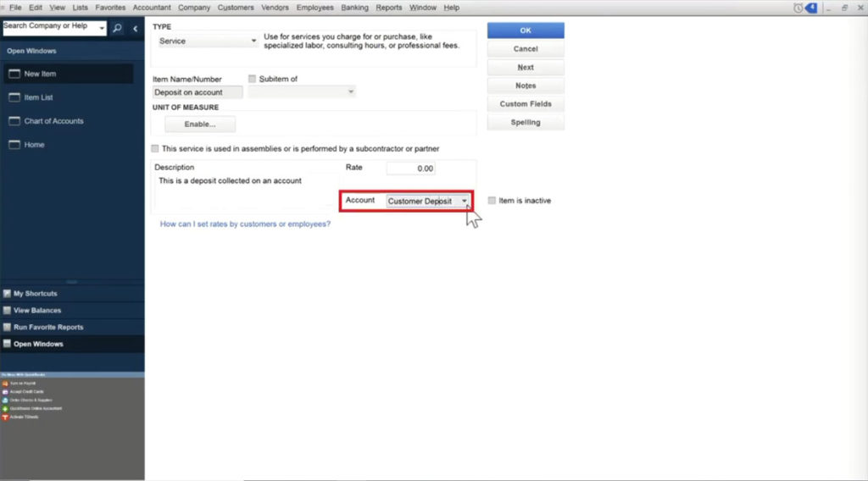Collapse the left icon bar with arrow

[x=135, y=28]
